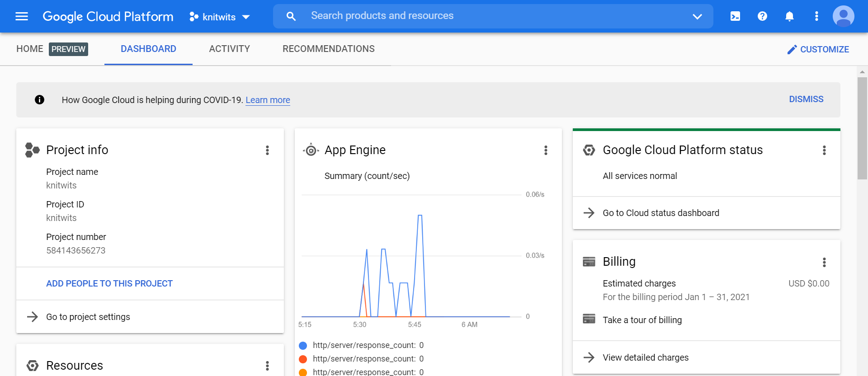Viewport: 868px width, 376px height.
Task: Click the Google Cloud Platform logo
Action: (x=108, y=16)
